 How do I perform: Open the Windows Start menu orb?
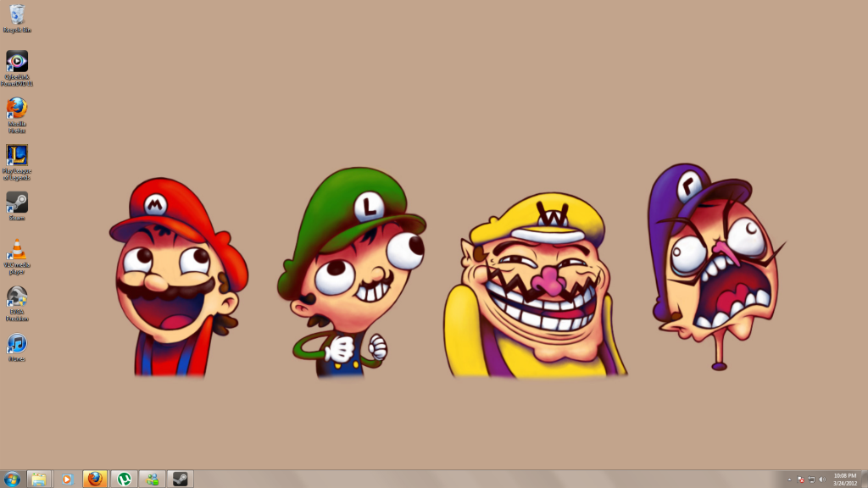(x=12, y=480)
